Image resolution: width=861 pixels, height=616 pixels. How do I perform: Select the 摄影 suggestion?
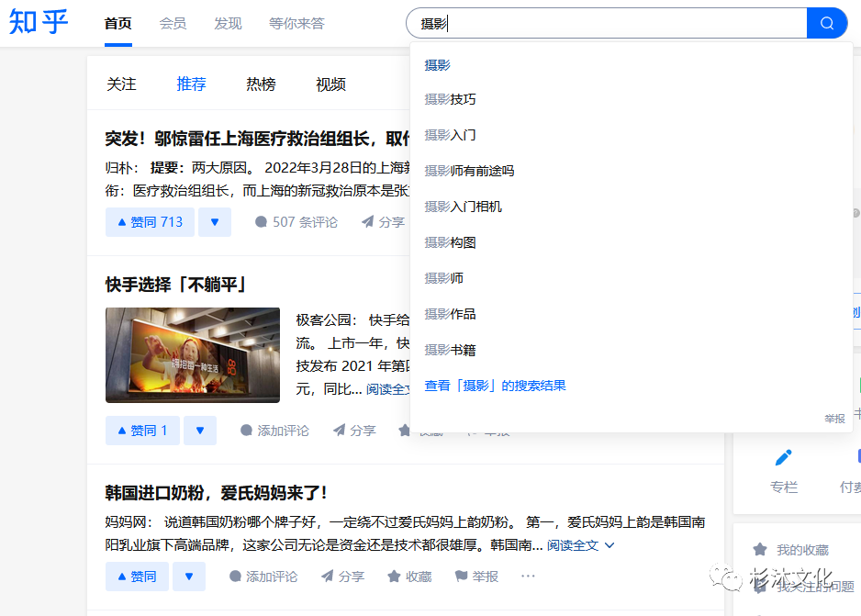coord(438,65)
